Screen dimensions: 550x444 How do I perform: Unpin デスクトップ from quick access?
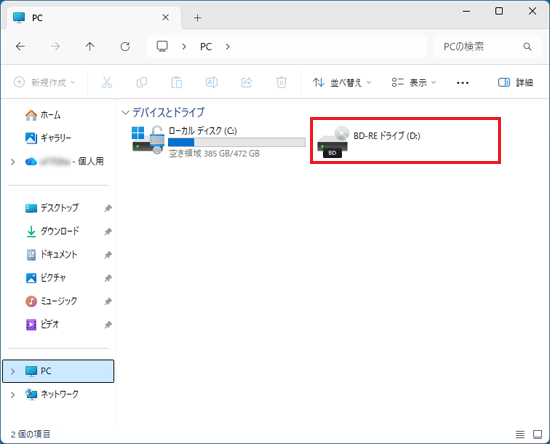pos(108,208)
